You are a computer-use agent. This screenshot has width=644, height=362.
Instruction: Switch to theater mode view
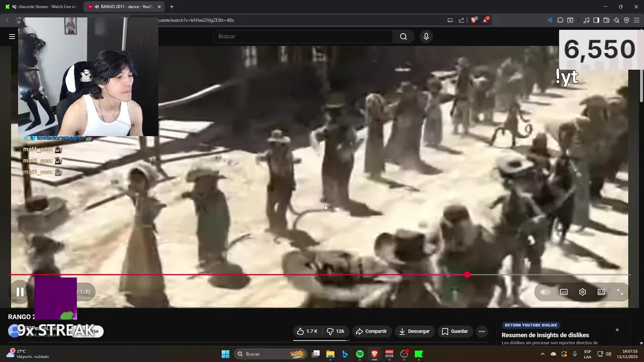point(601,292)
